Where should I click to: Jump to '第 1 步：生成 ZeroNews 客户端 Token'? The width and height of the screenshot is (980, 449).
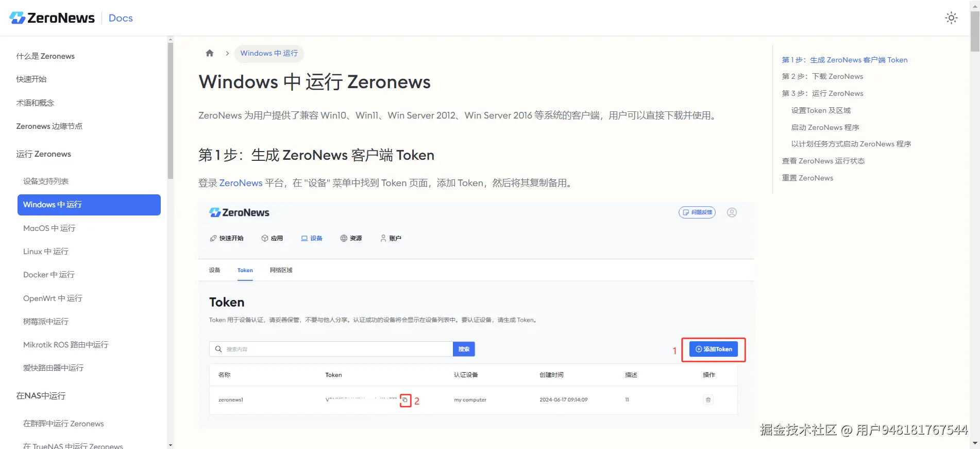tap(844, 60)
